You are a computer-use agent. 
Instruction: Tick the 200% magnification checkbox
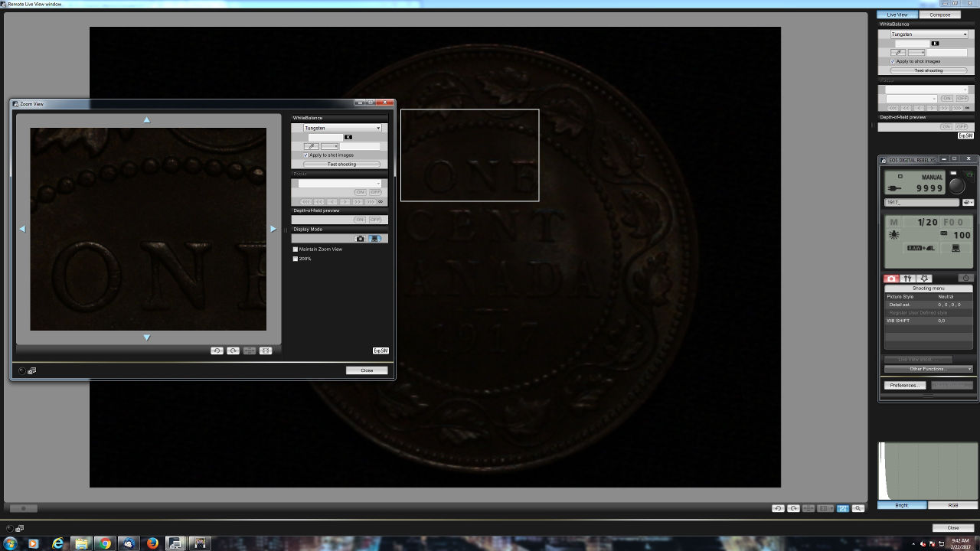[296, 259]
